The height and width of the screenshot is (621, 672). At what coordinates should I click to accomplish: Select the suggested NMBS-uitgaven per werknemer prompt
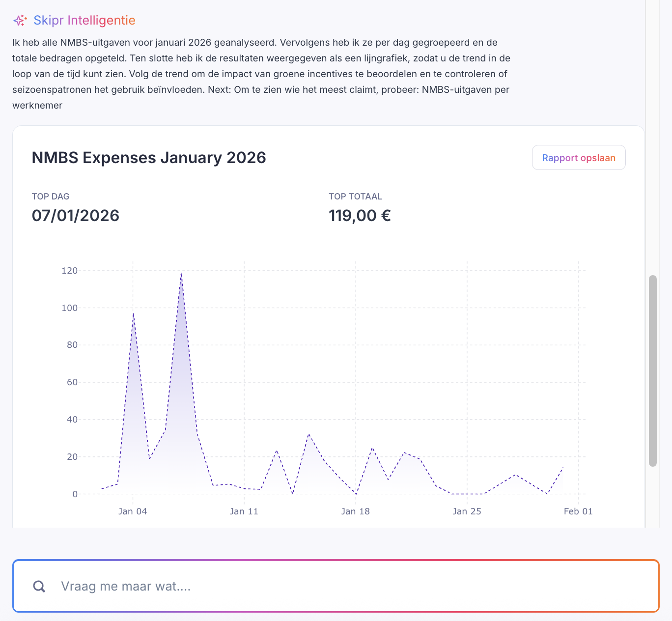[x=466, y=90]
